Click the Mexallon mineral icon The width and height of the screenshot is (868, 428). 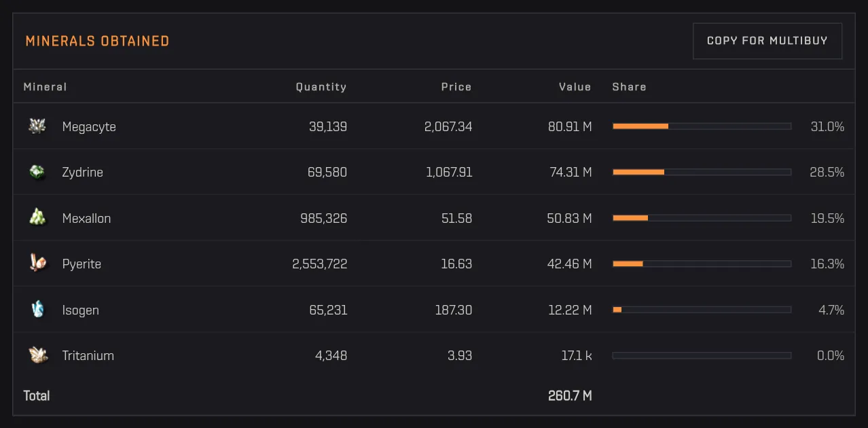37,218
